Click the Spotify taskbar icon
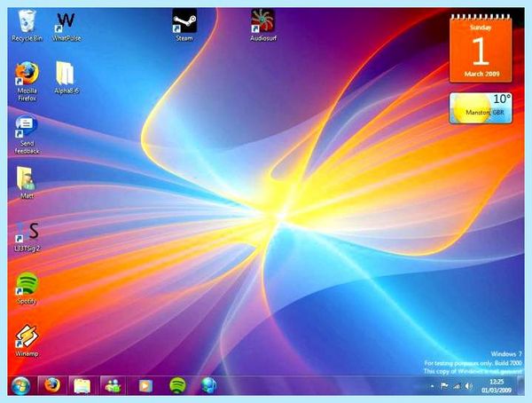Viewport: 532px width, 403px height. [177, 385]
